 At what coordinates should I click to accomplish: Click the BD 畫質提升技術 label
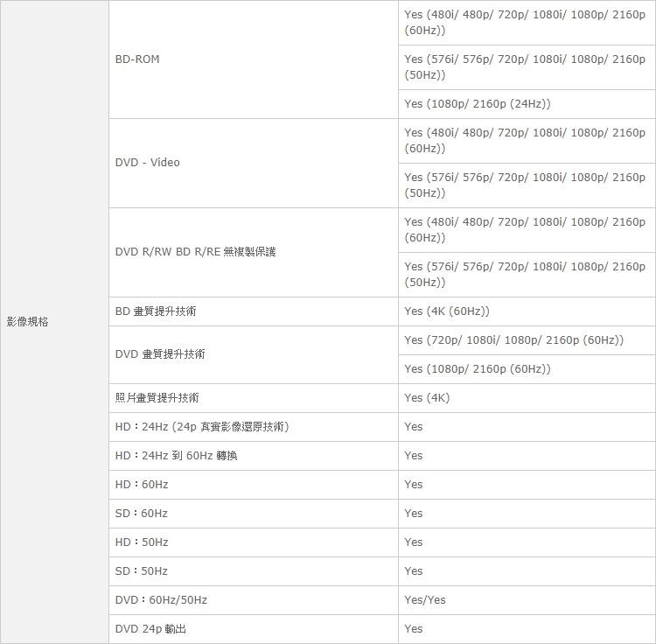click(156, 311)
